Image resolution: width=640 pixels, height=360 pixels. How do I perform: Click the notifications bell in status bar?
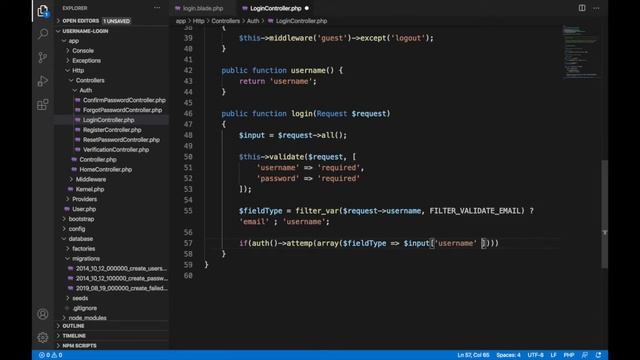(x=598, y=355)
